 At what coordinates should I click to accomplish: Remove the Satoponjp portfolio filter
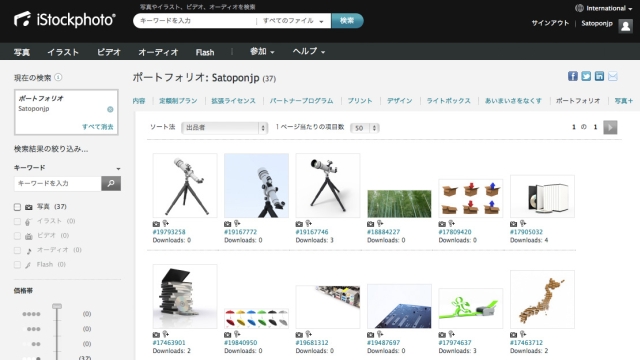click(110, 109)
